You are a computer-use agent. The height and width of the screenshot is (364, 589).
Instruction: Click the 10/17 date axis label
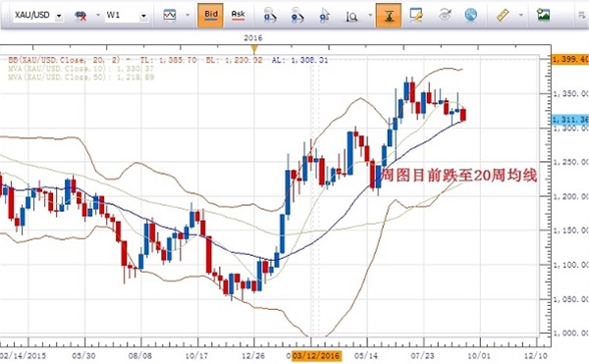click(196, 355)
